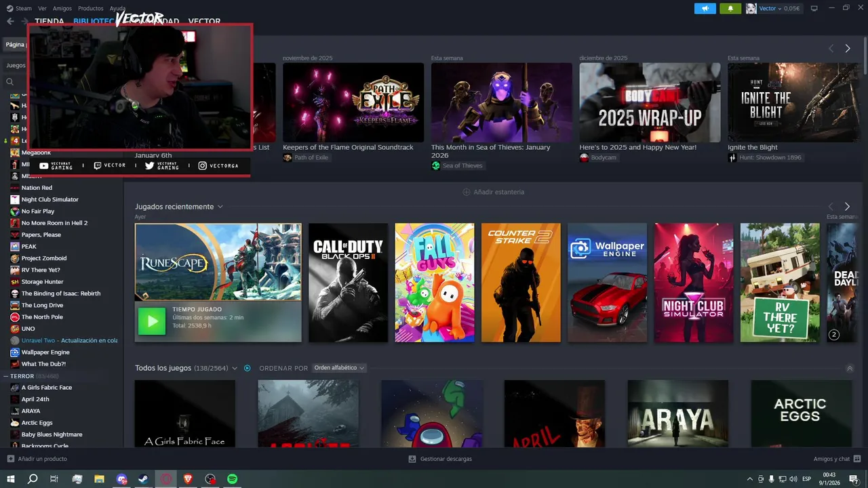Image resolution: width=868 pixels, height=488 pixels.
Task: Select Unravel Two in the sidebar
Action: tap(69, 340)
